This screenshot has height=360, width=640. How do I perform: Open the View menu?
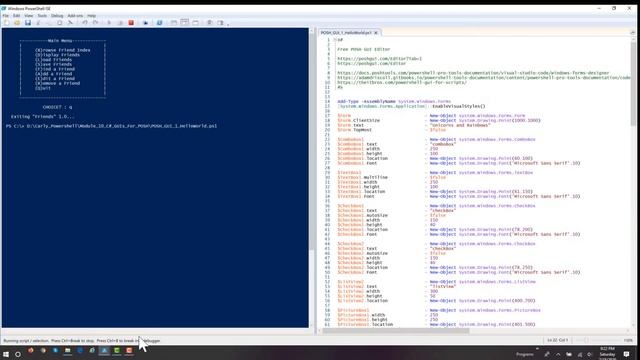(29, 16)
